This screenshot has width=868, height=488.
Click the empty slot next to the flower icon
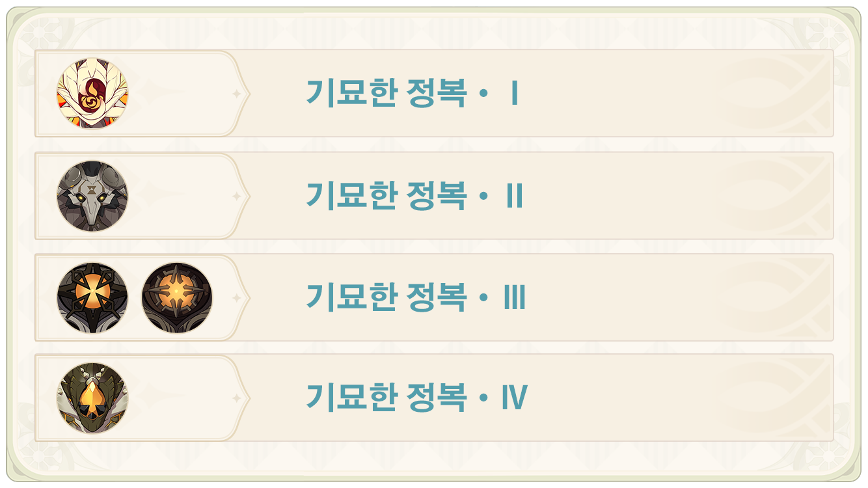click(177, 94)
